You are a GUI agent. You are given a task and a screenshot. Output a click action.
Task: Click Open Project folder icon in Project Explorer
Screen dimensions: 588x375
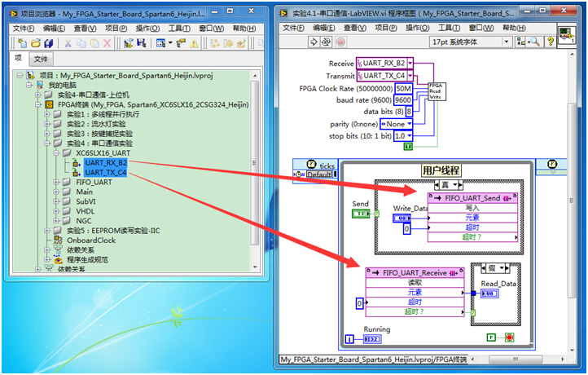tap(36, 43)
